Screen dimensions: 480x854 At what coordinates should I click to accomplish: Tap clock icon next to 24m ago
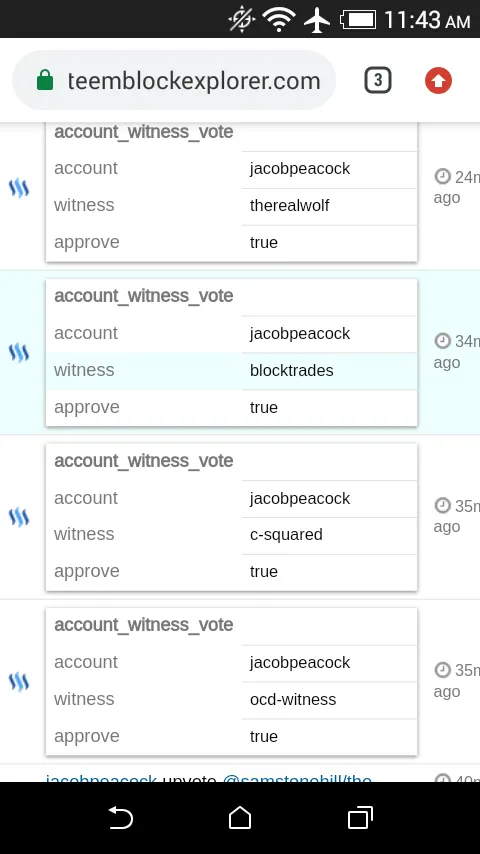(x=442, y=176)
